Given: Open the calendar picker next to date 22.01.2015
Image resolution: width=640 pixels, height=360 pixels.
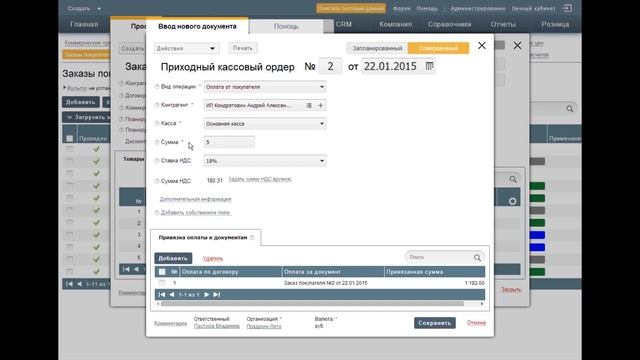Looking at the screenshot, I should point(429,66).
